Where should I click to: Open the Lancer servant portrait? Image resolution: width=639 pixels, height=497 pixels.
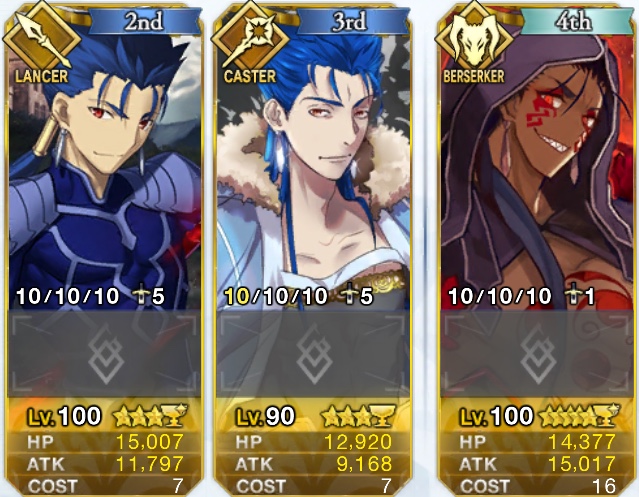[x=104, y=171]
